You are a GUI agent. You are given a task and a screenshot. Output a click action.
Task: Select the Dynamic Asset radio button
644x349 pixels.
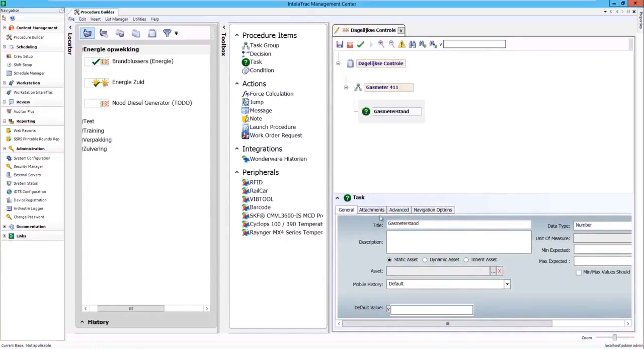[x=425, y=260]
